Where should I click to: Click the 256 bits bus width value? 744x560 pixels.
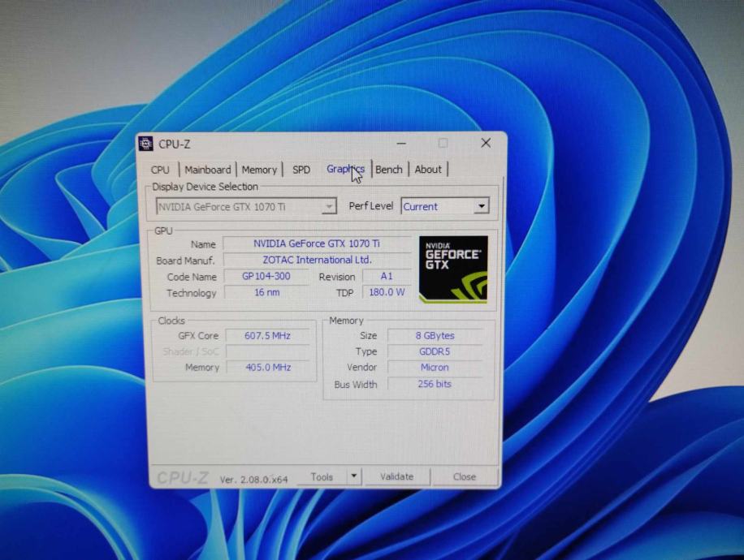(435, 384)
